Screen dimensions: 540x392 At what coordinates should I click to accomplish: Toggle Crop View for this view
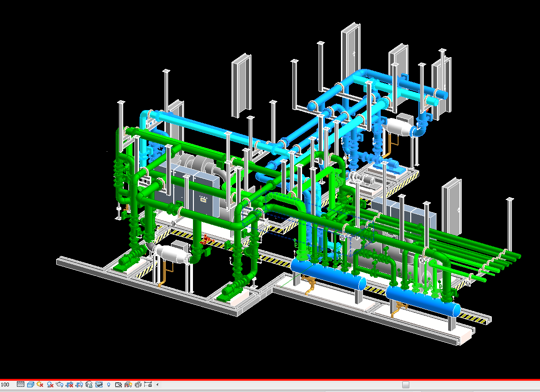70,385
